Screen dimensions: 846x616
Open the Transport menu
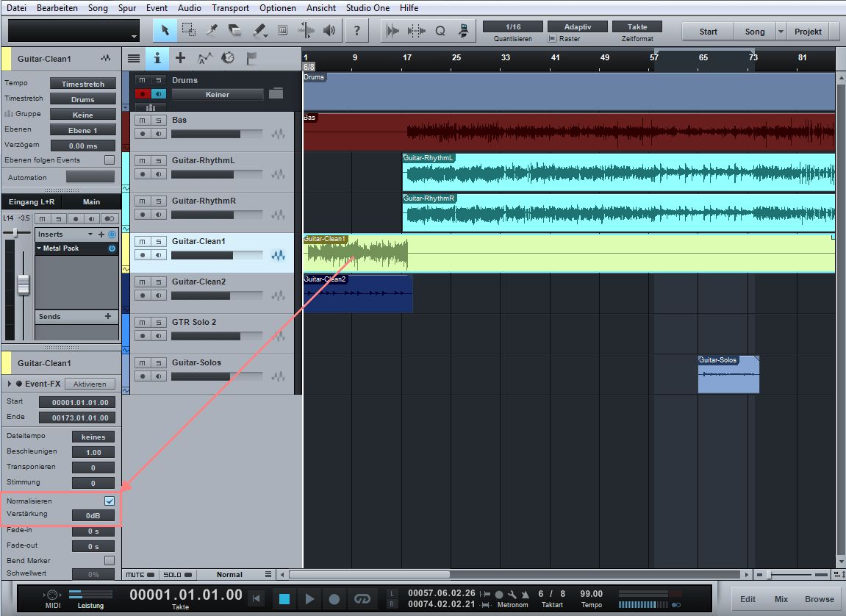tap(230, 7)
